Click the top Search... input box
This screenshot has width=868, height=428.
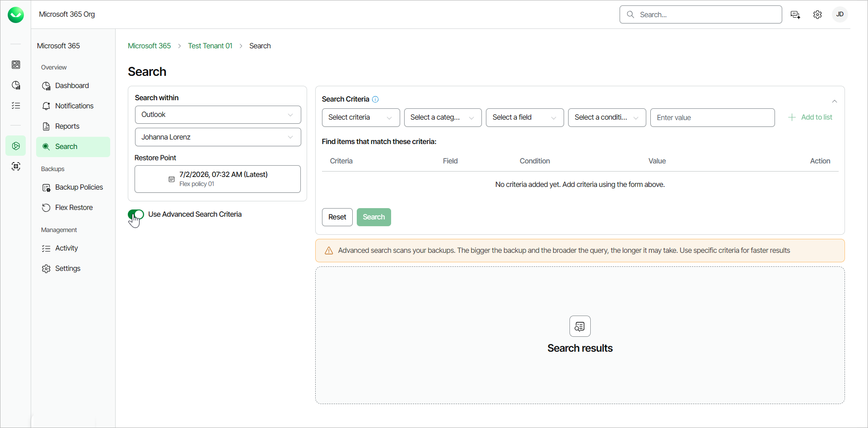701,14
